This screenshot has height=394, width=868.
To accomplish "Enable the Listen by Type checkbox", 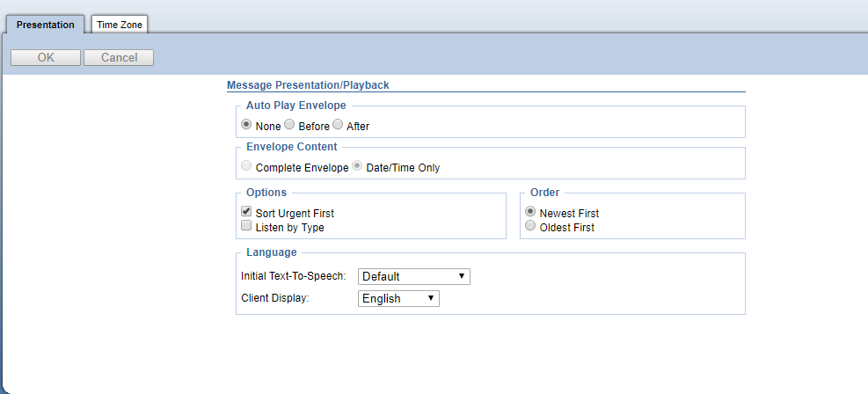I will point(247,226).
